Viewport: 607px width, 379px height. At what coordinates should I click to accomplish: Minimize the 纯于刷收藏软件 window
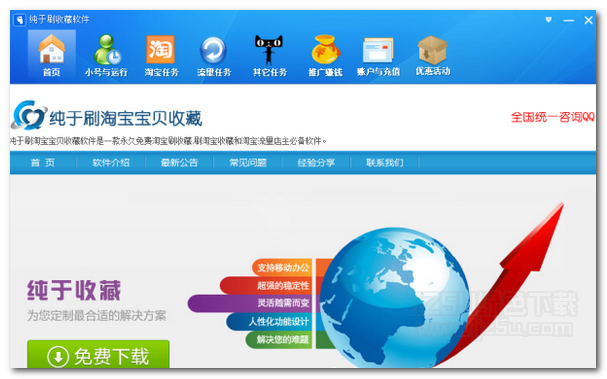point(568,20)
